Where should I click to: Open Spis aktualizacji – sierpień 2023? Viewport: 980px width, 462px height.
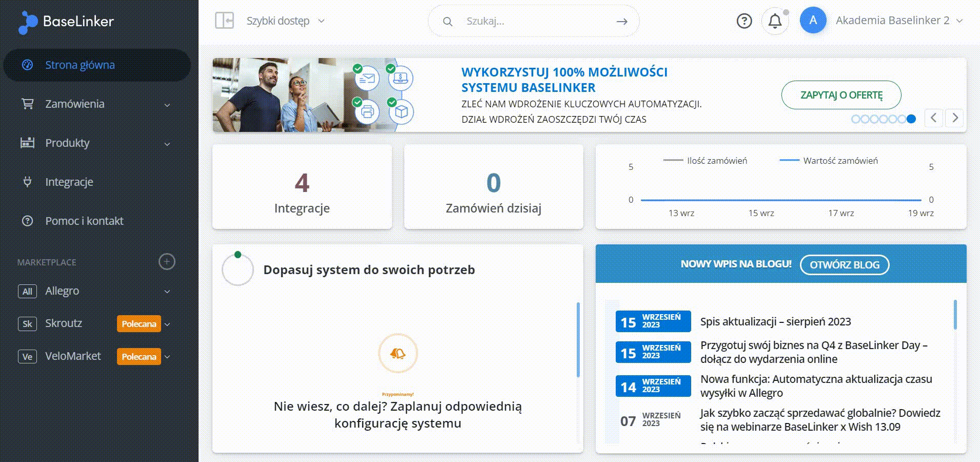[775, 322]
